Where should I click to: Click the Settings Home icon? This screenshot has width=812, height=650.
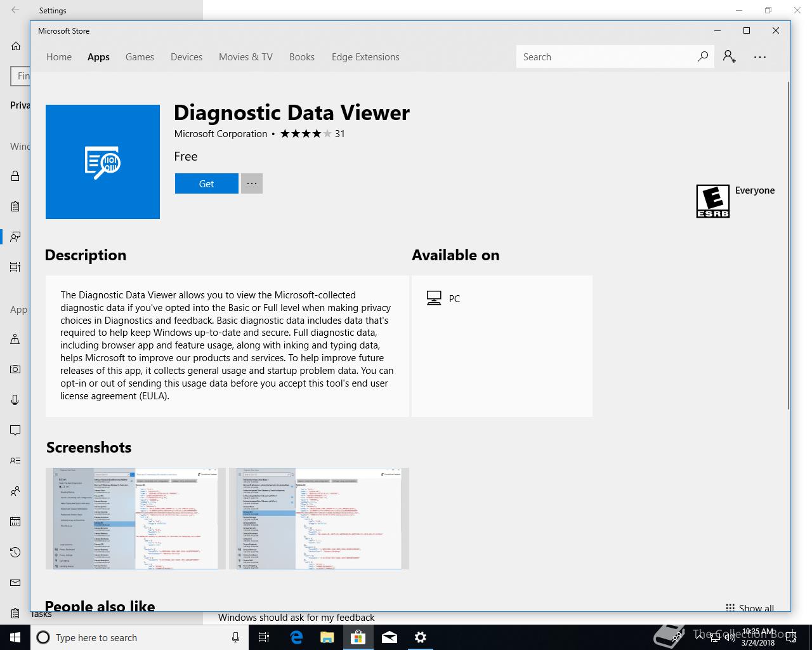16,46
